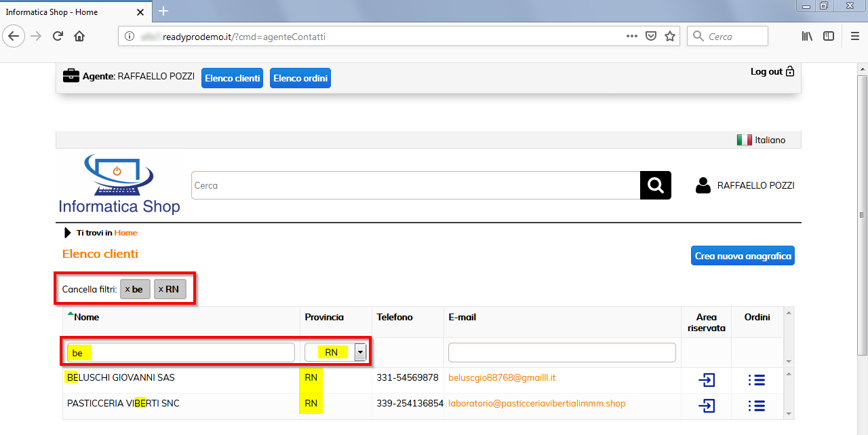Click RN province cell for Beluschi row
Image resolution: width=868 pixels, height=435 pixels.
pos(311,377)
